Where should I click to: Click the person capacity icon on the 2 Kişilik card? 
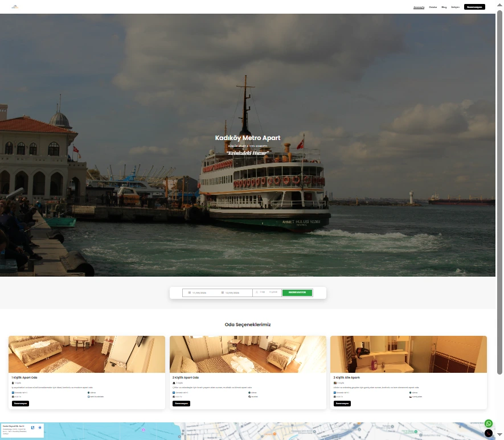(174, 383)
